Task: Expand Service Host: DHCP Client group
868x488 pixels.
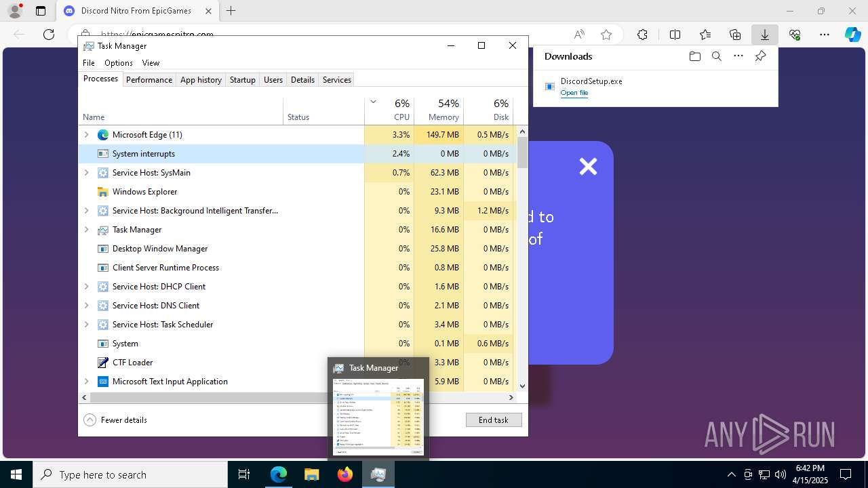Action: coord(86,287)
